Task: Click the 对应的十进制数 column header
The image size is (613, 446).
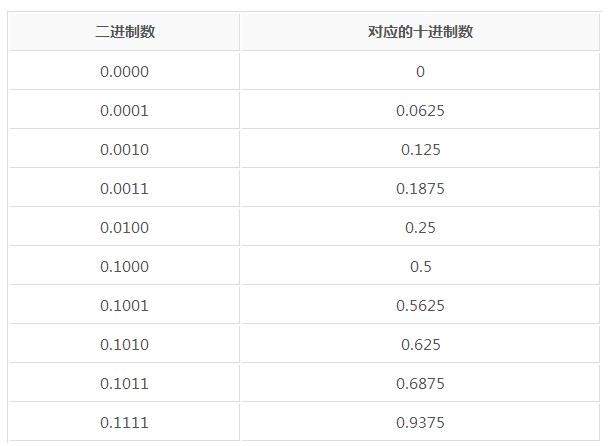Action: tap(420, 32)
